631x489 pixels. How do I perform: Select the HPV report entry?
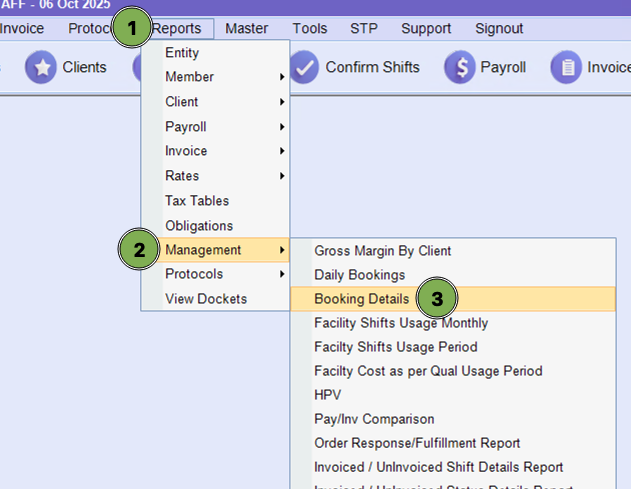pos(327,395)
